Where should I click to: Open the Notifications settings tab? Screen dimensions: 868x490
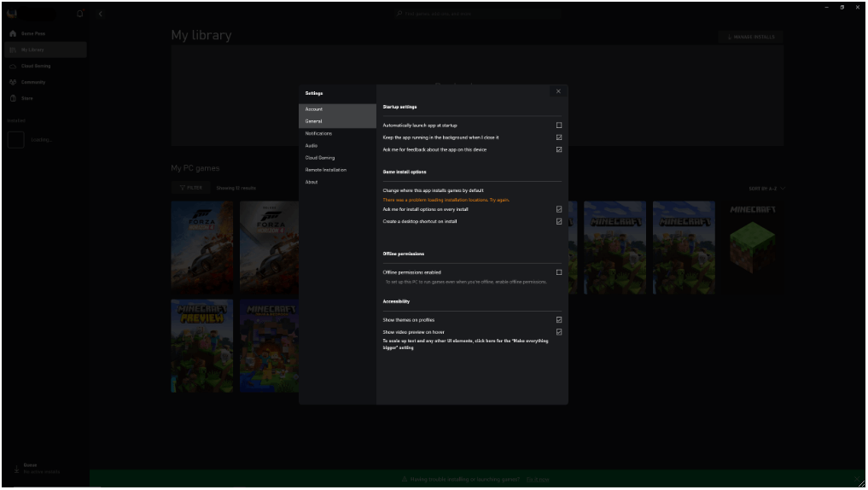(337, 133)
